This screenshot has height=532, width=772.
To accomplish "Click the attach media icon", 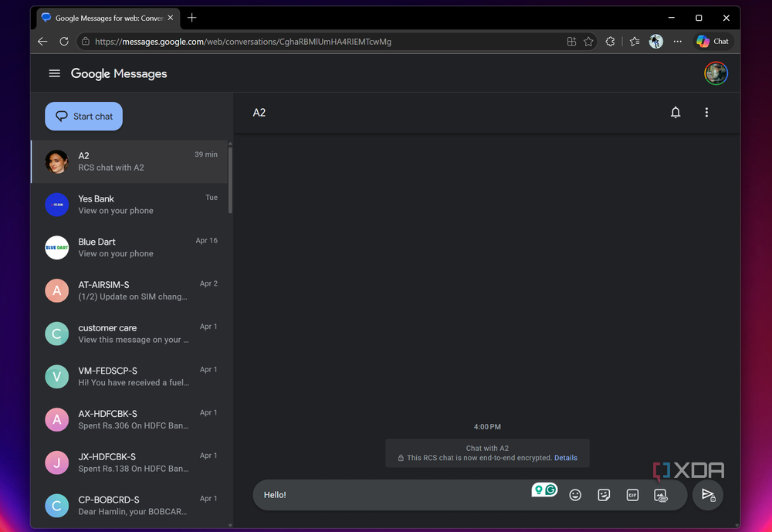I will click(661, 495).
